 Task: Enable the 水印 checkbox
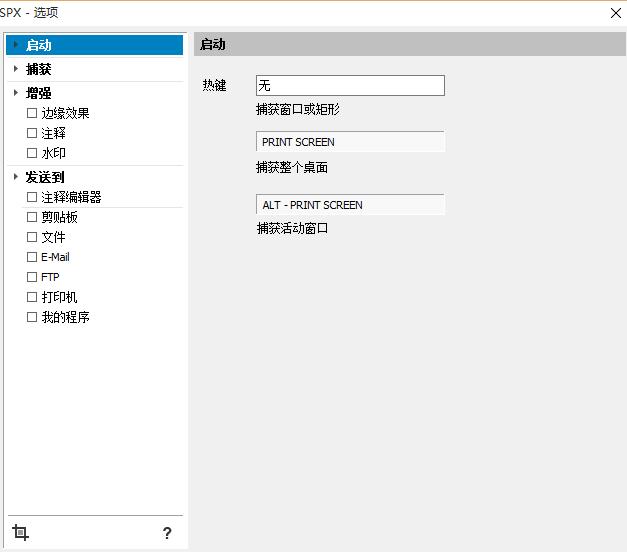(x=32, y=153)
